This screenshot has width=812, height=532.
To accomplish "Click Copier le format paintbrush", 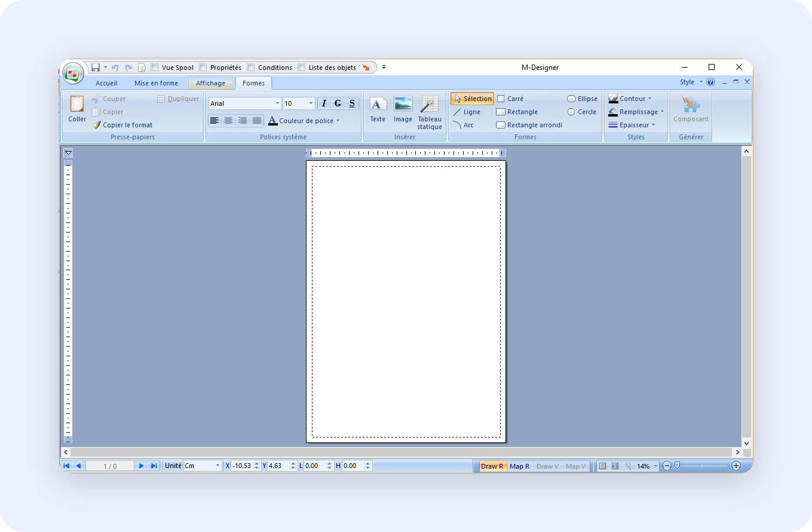I will click(x=122, y=125).
